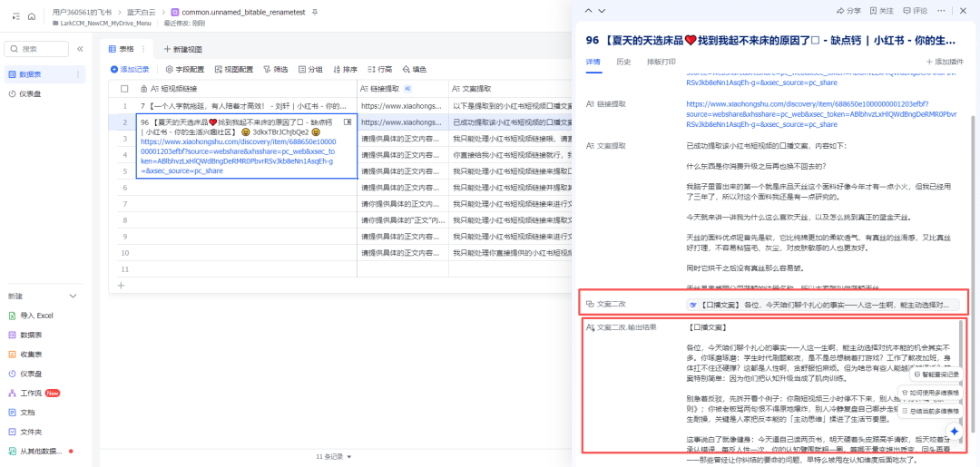Image resolution: width=980 pixels, height=467 pixels.
Task: Create a new 数据表 from the create list
Action: [26, 335]
